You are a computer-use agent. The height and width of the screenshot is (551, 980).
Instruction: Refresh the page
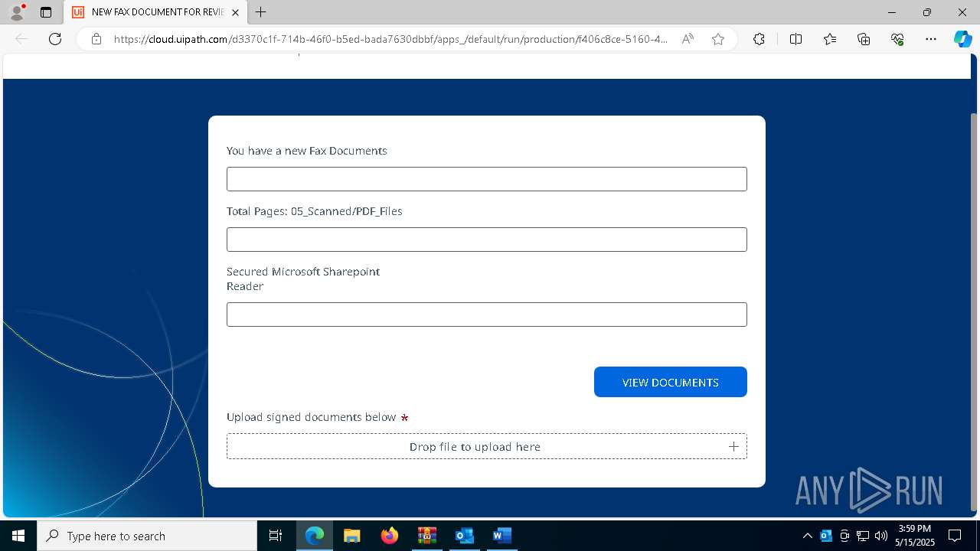tap(55, 39)
